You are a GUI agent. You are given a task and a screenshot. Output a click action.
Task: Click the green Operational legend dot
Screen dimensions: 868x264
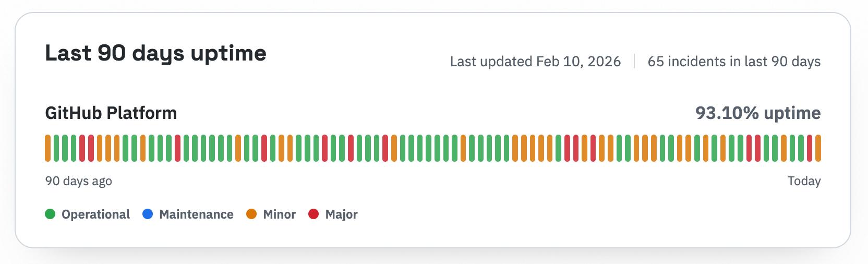click(50, 214)
